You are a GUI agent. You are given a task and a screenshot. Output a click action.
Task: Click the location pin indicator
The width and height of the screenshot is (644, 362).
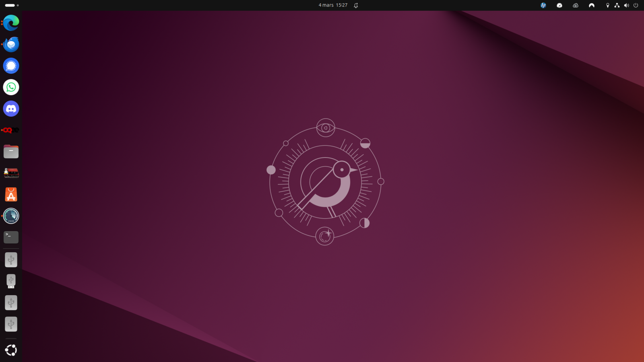[x=608, y=5]
